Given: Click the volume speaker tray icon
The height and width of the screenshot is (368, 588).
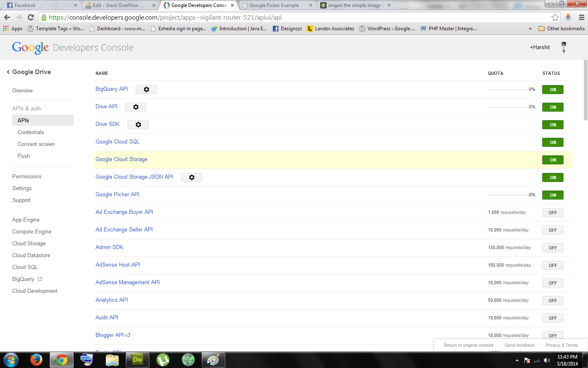Looking at the screenshot, I should click(x=547, y=360).
